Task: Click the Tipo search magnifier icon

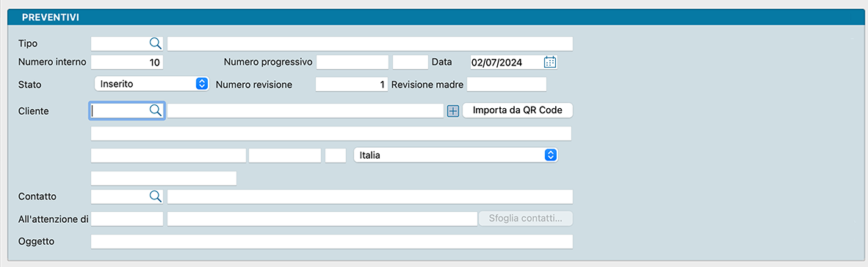Action: click(156, 43)
